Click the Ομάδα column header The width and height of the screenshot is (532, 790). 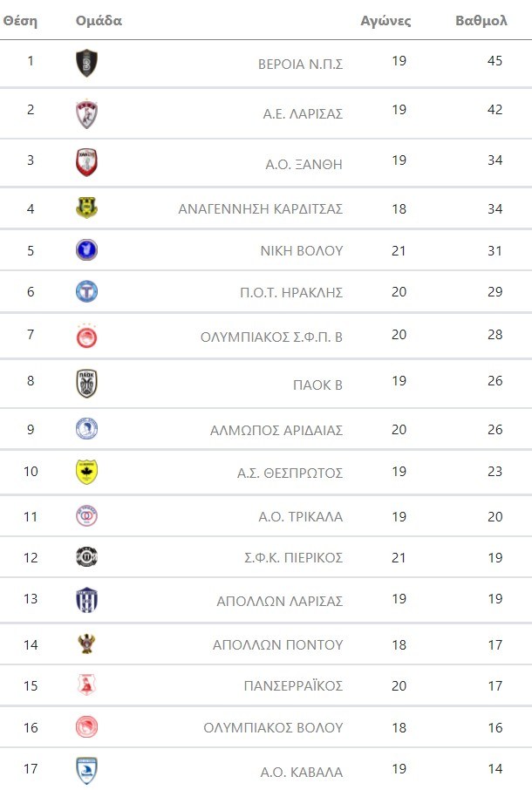point(99,21)
